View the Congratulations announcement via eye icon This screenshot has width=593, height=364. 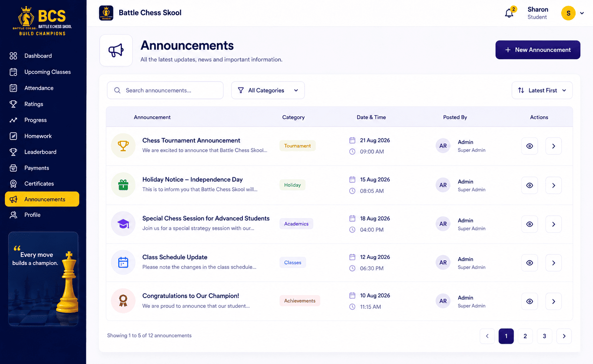pos(530,301)
